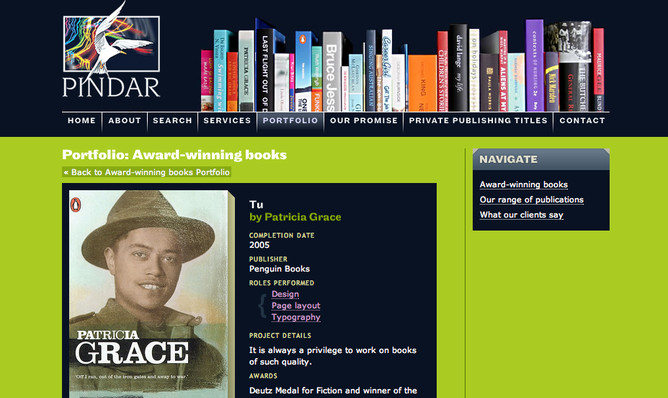Click the Last Flight Out book spine
This screenshot has width=668, height=398.
(265, 70)
